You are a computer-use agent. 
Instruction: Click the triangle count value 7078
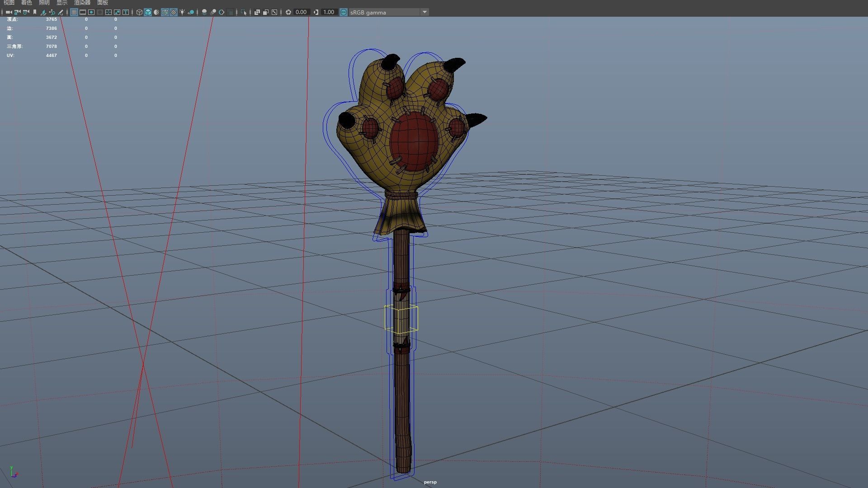tap(51, 47)
